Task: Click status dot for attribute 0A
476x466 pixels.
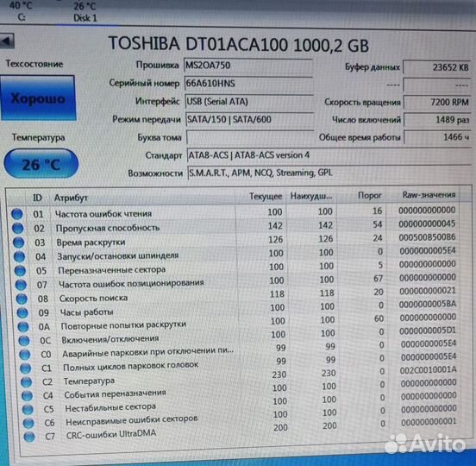Action: (x=23, y=327)
